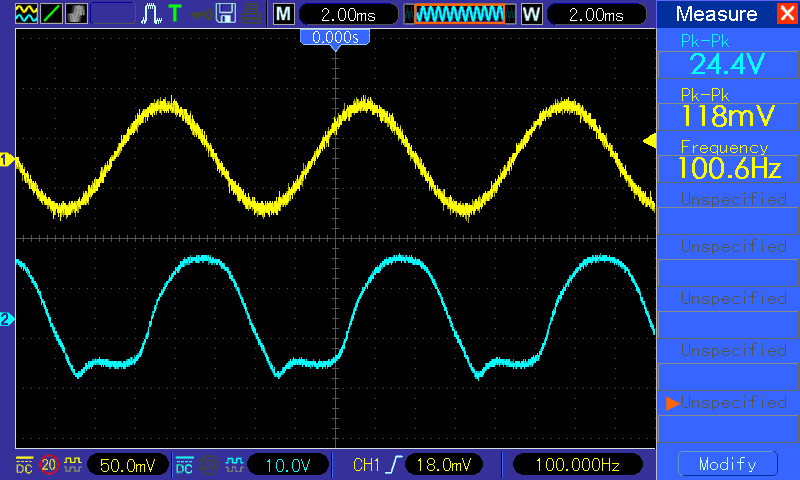Toggle channel 1 DC coupling indicator
800x480 pixels.
pos(23,465)
